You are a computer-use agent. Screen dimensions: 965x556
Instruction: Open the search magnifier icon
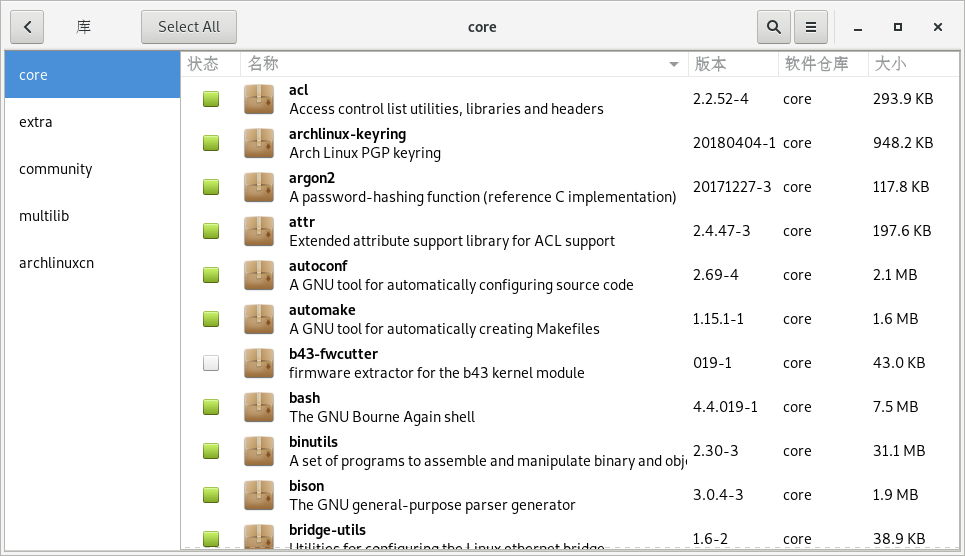point(773,27)
